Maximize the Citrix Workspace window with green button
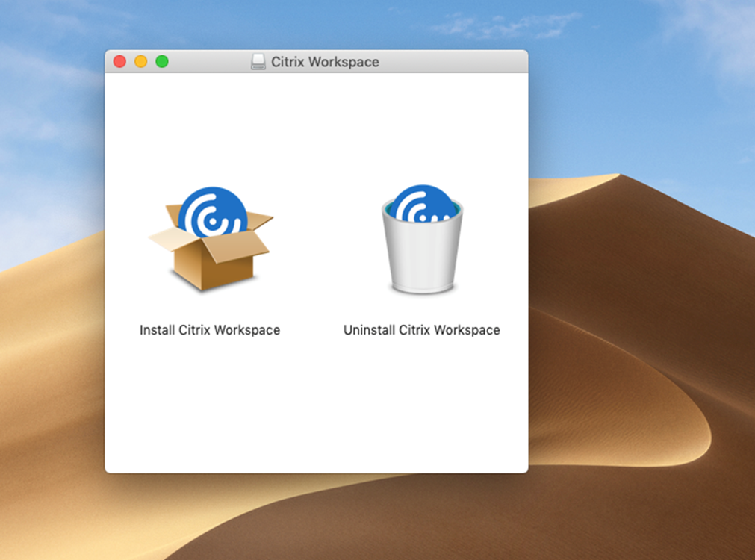The width and height of the screenshot is (755, 560). tap(162, 62)
